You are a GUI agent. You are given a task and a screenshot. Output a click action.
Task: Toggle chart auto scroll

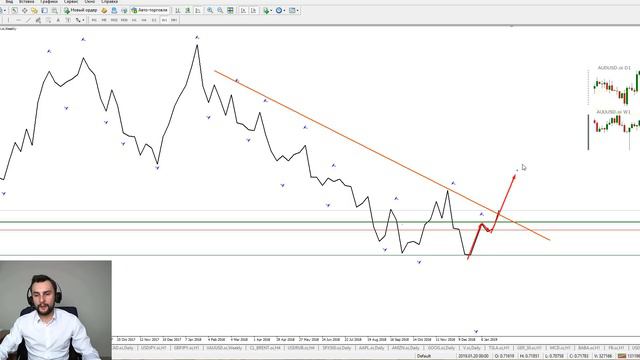(x=243, y=10)
